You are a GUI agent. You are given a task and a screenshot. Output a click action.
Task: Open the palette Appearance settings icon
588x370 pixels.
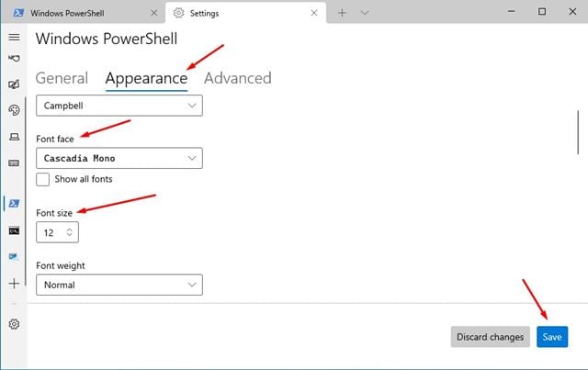(14, 110)
